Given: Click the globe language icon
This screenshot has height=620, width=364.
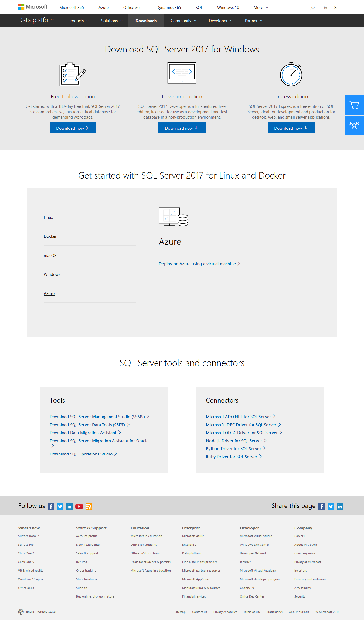Looking at the screenshot, I should point(21,612).
